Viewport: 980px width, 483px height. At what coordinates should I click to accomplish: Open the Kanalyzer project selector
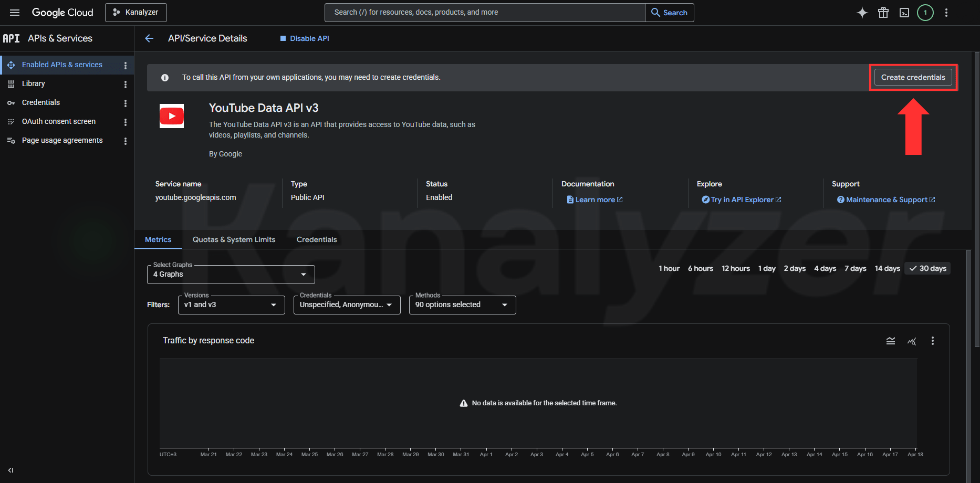(x=136, y=13)
